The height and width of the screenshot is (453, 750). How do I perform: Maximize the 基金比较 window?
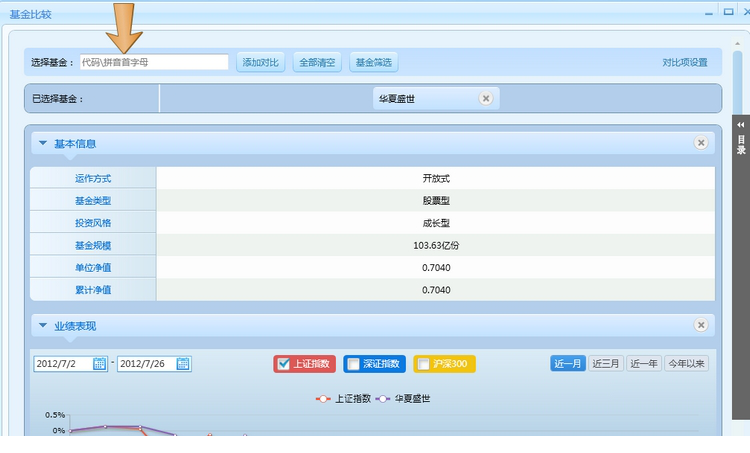coord(728,11)
